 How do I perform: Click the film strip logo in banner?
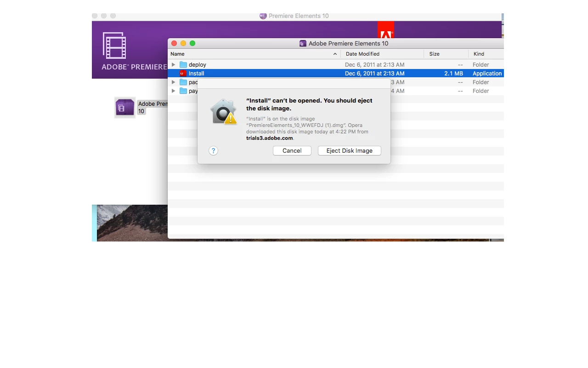[x=114, y=46]
